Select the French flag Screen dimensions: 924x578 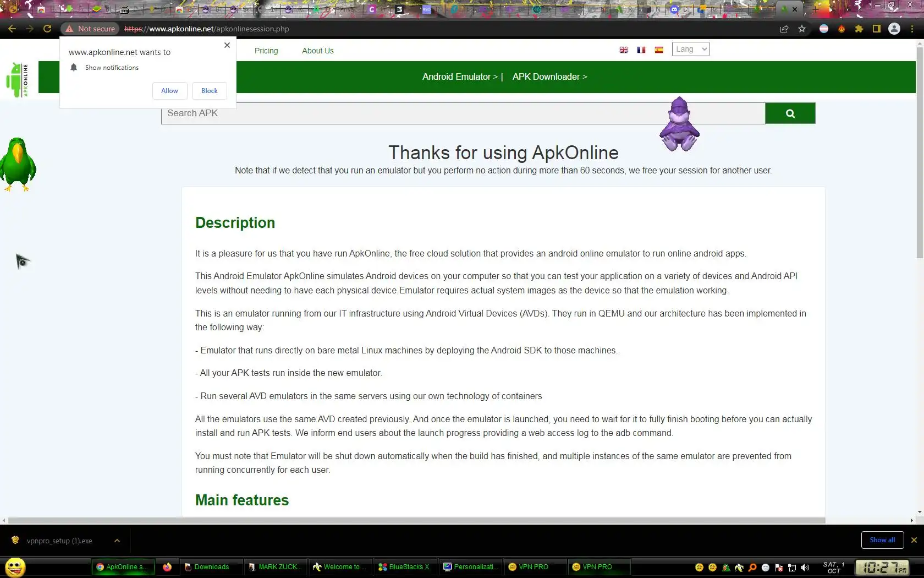641,50
